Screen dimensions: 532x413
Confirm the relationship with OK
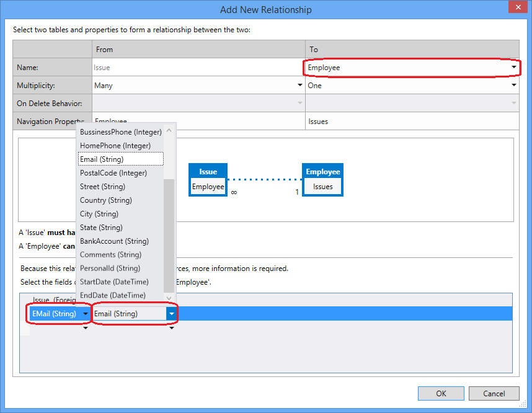(441, 393)
